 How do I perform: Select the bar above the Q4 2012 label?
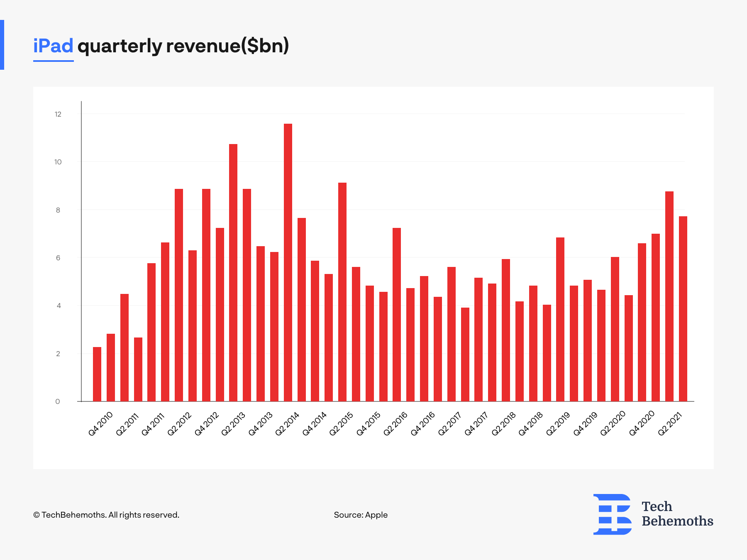tap(206, 295)
